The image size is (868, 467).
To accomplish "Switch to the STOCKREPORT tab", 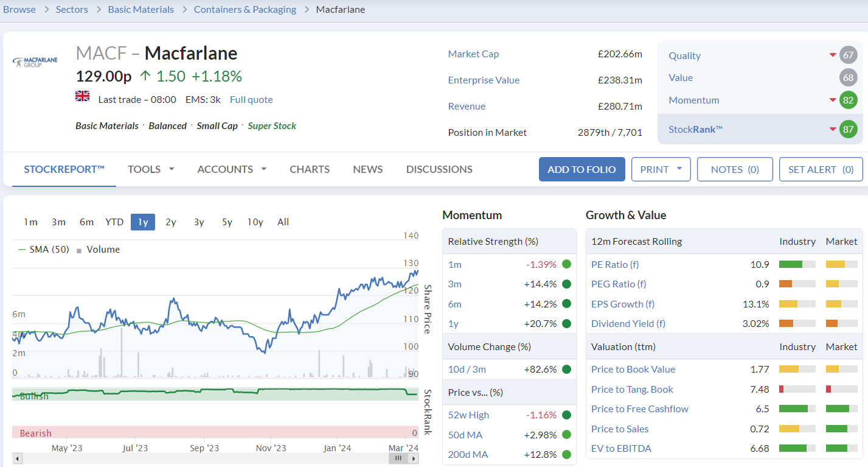I will 64,169.
